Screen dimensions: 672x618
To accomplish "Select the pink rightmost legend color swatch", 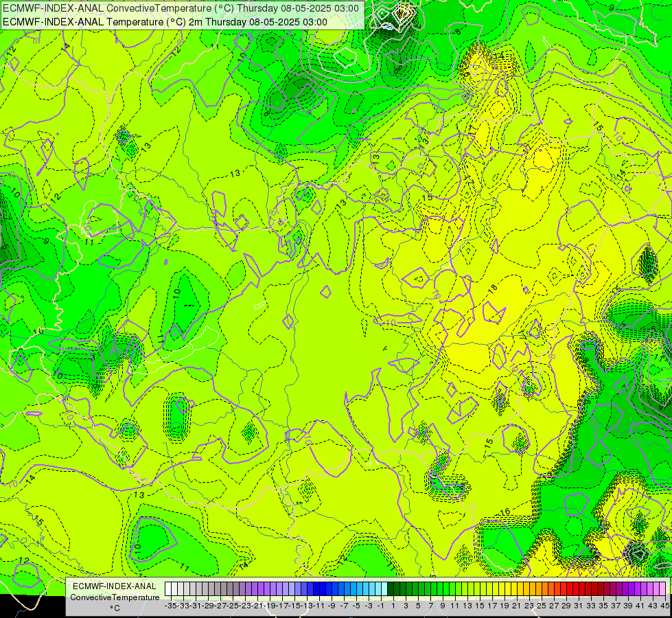I will 662,589.
